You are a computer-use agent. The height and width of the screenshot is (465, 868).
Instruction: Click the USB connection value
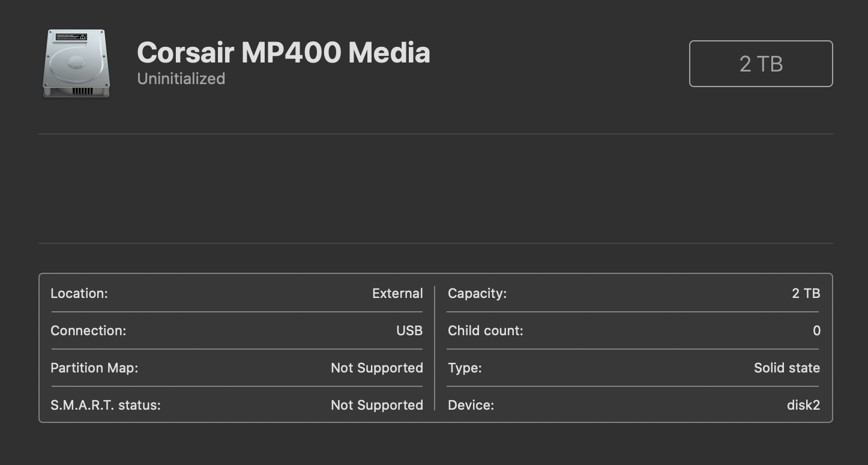click(409, 330)
